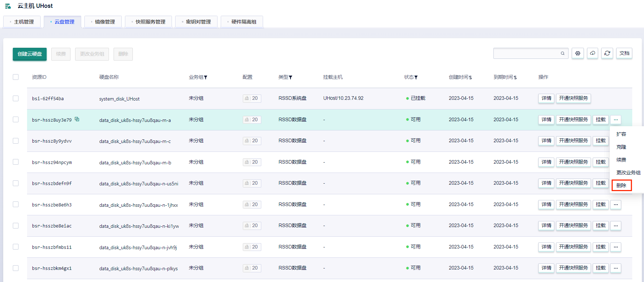Copy resource ID bsr-hssz8uy3e79

77,119
